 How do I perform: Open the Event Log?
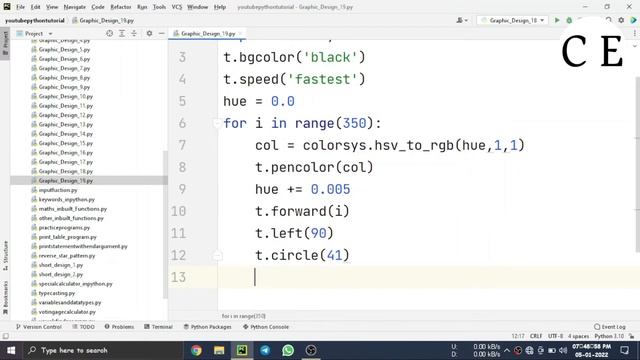click(610, 327)
